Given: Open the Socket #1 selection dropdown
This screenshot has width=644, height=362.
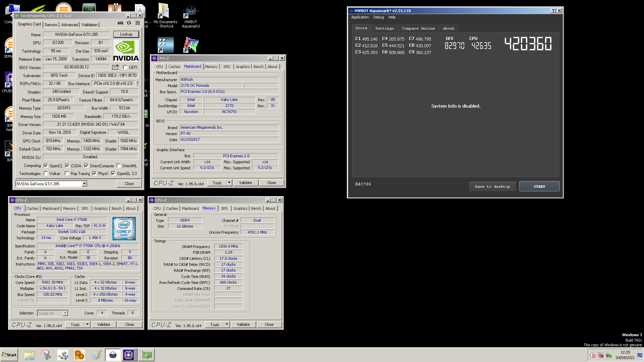Looking at the screenshot, I should (65, 313).
